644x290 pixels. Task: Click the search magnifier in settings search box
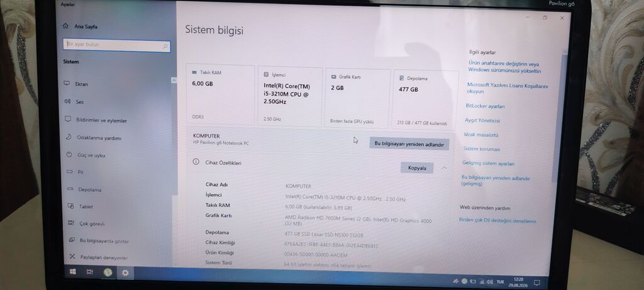(x=165, y=47)
